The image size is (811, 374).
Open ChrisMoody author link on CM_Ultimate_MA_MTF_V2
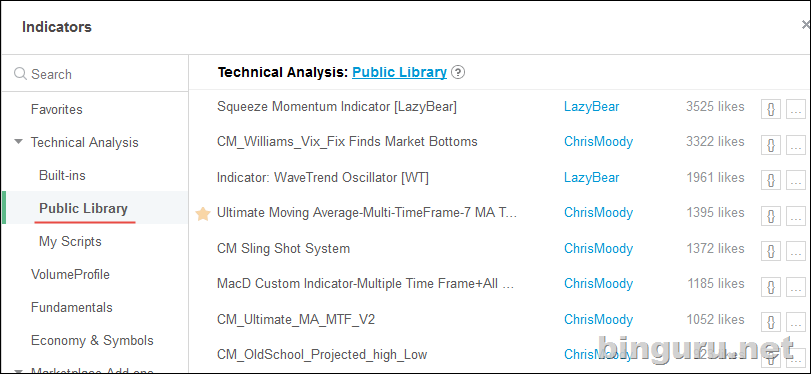[598, 320]
